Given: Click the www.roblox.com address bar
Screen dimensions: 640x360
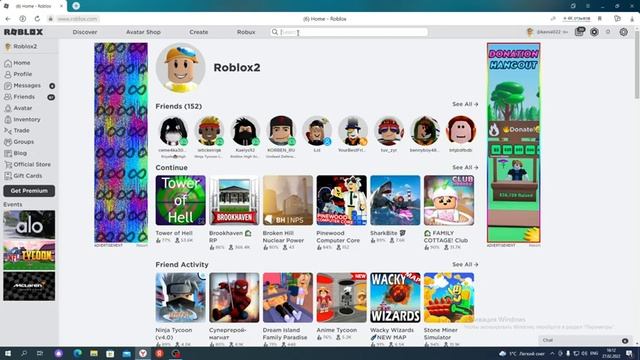Looking at the screenshot, I should coord(77,19).
